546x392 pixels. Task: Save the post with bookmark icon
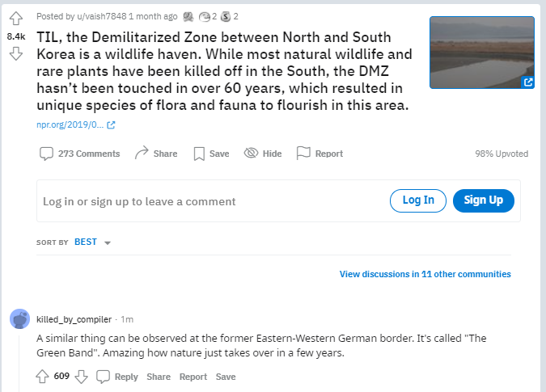199,154
